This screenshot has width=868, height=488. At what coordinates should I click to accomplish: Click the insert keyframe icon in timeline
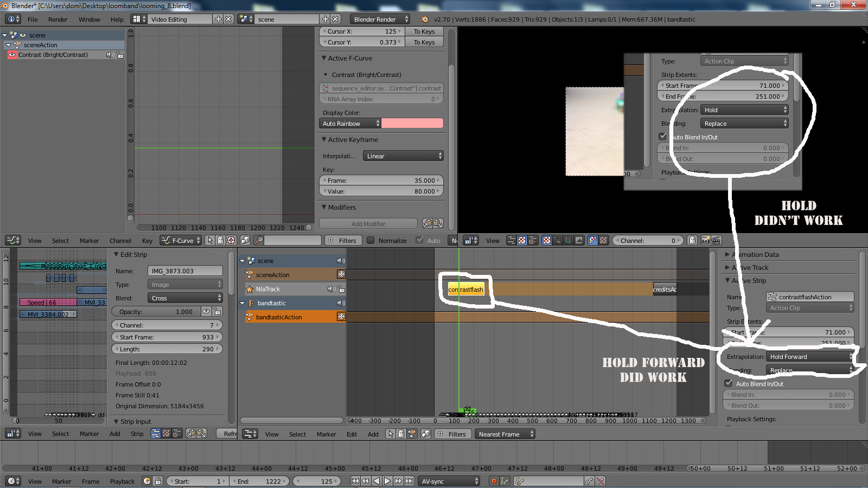(x=589, y=481)
